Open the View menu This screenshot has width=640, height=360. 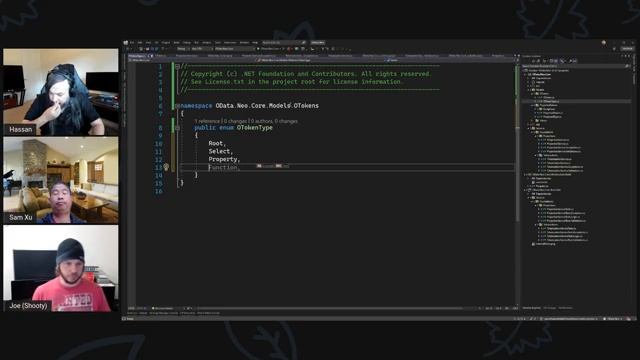[148, 42]
